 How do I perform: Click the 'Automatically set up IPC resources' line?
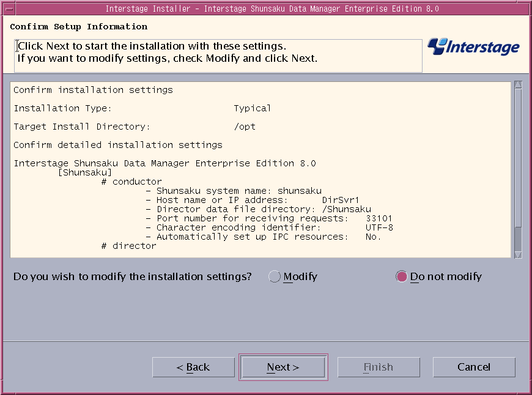pos(264,237)
